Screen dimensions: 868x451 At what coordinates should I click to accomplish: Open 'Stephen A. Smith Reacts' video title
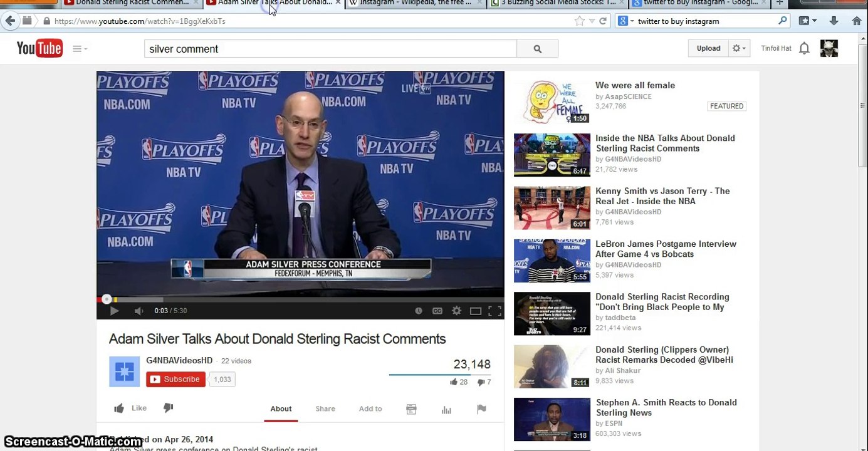[666, 408]
